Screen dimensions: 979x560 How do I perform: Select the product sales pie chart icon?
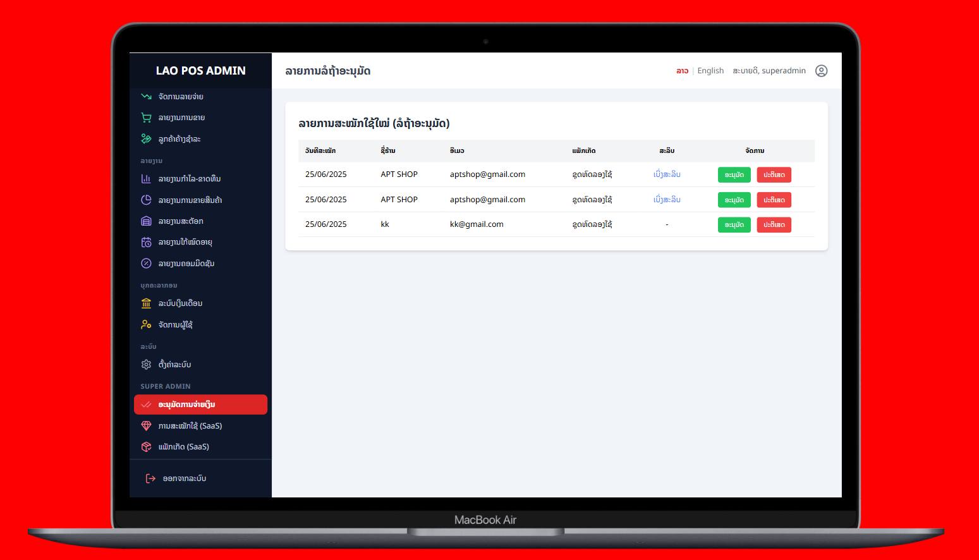(x=146, y=200)
